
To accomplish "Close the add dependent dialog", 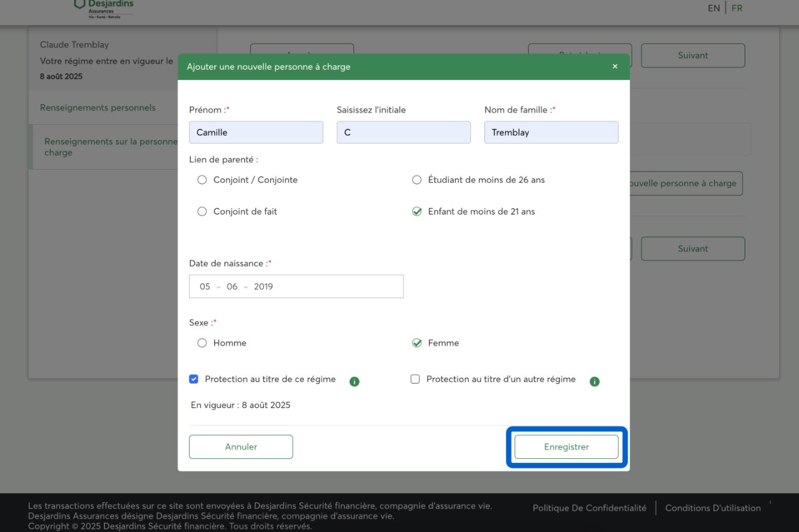I will pyautogui.click(x=614, y=67).
